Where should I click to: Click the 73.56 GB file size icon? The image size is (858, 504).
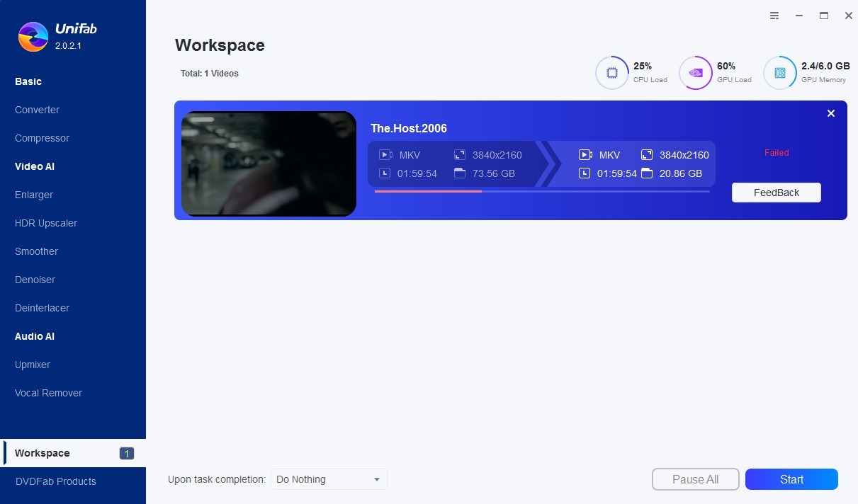[x=460, y=173]
